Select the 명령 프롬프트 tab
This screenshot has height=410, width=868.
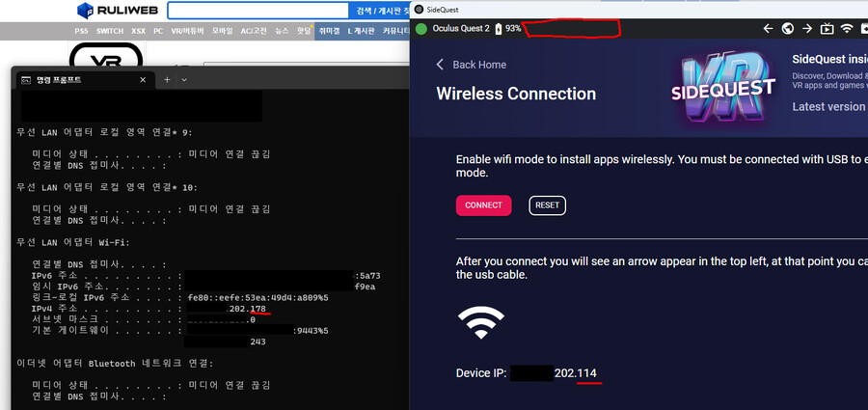[x=83, y=80]
